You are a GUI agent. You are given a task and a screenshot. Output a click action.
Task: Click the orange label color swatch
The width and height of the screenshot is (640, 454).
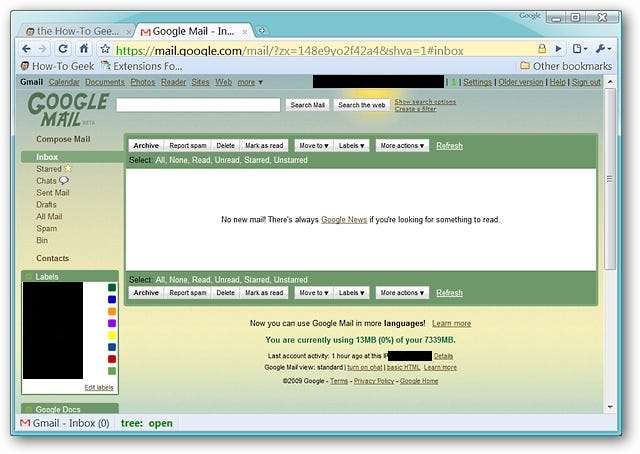112,312
